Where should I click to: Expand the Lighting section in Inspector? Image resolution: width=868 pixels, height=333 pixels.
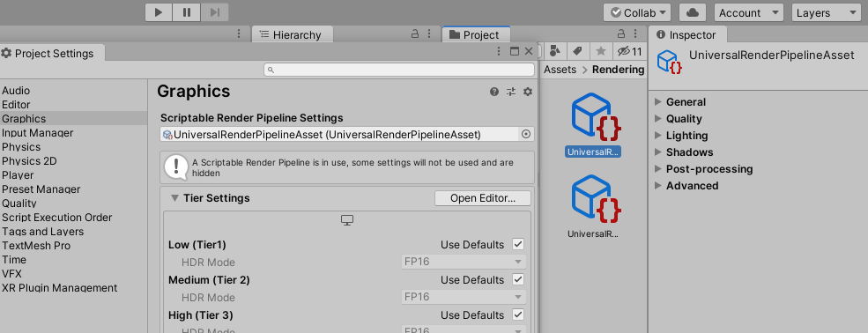point(658,135)
